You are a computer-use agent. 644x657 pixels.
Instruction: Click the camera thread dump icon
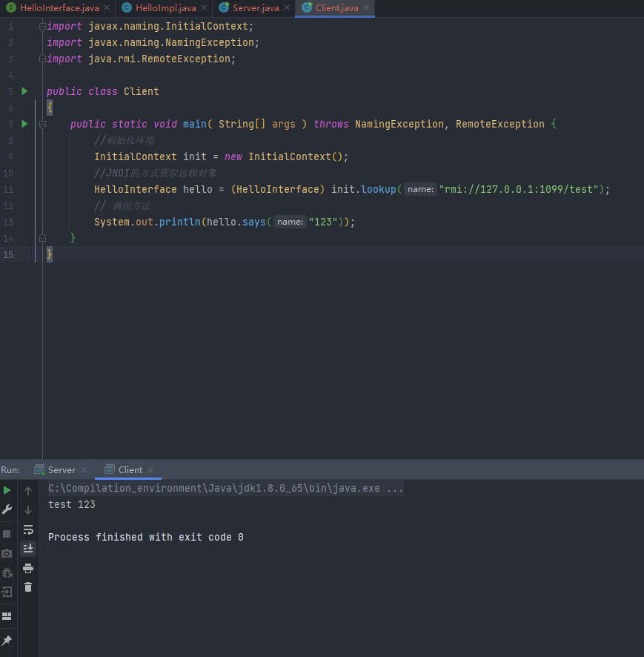7,553
